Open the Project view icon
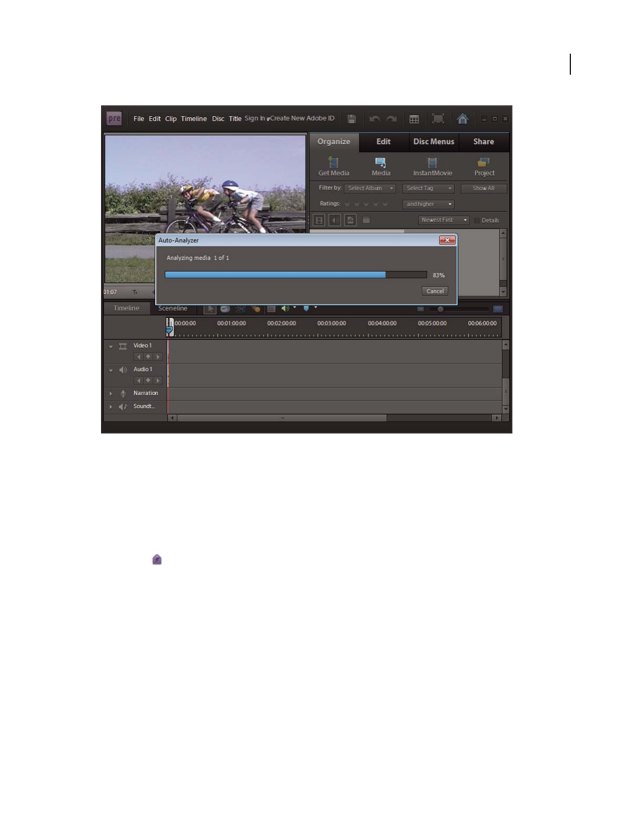 (484, 167)
